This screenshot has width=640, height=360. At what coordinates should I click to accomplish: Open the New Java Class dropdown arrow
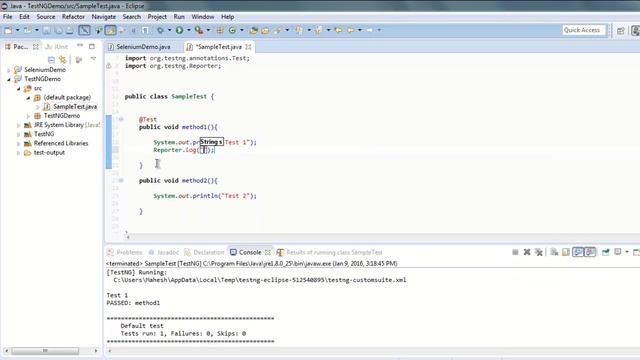(x=242, y=30)
